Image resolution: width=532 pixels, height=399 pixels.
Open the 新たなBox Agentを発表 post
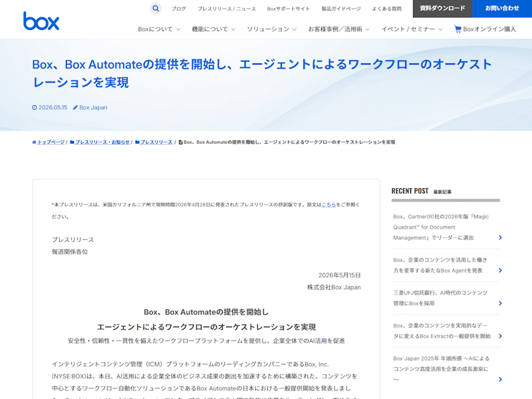440,265
